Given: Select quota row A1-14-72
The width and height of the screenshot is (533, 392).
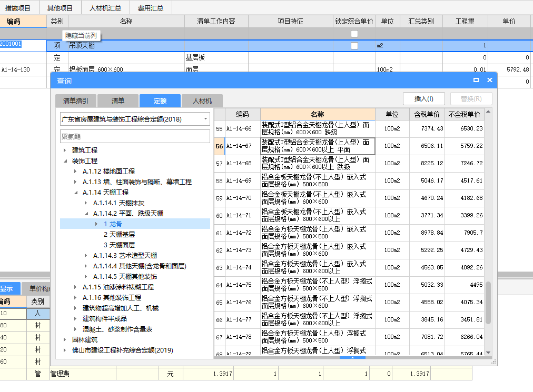Looking at the screenshot, I should tap(349, 233).
